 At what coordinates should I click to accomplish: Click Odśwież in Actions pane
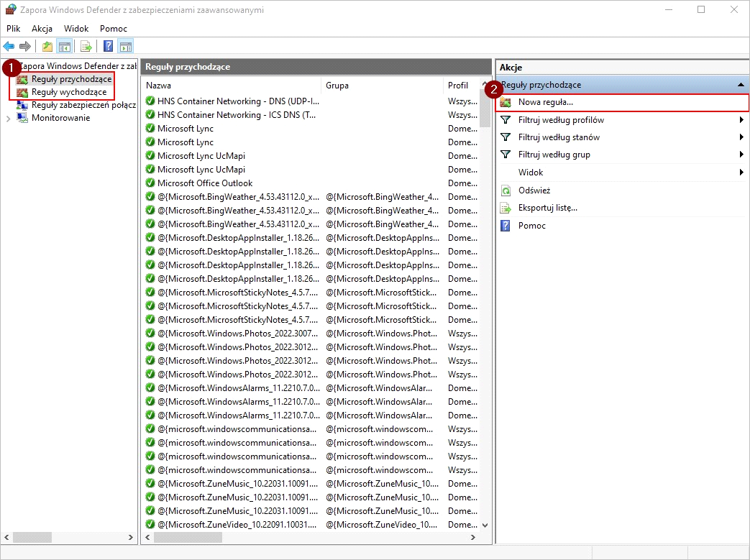point(622,191)
